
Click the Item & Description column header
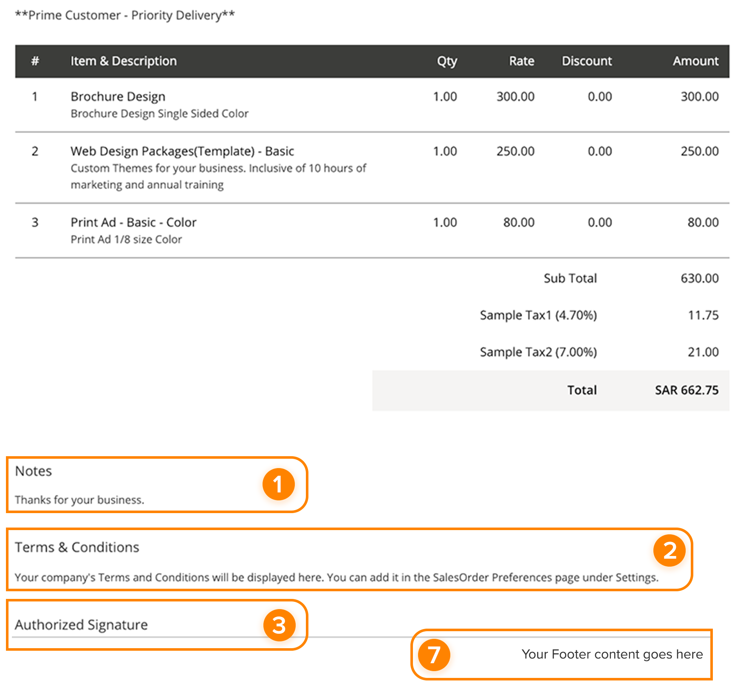pyautogui.click(x=123, y=61)
